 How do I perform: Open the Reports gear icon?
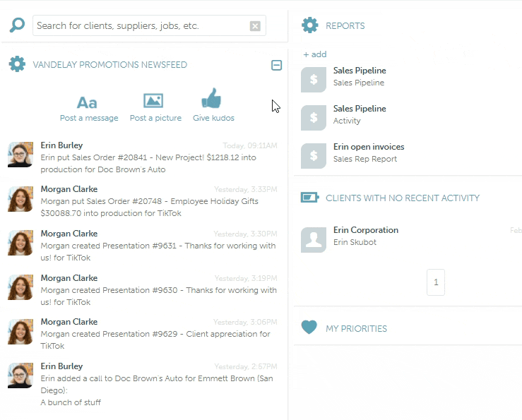[x=309, y=26]
